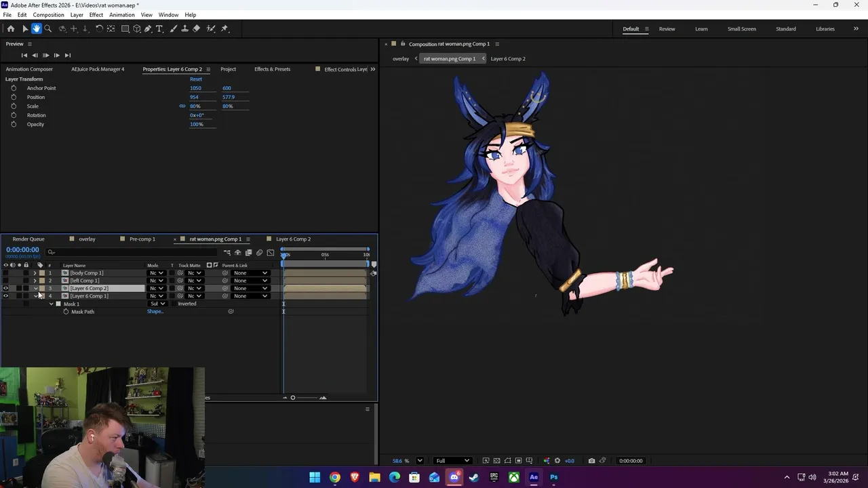
Task: Open the composition mini-flowchart icon
Action: [227, 253]
